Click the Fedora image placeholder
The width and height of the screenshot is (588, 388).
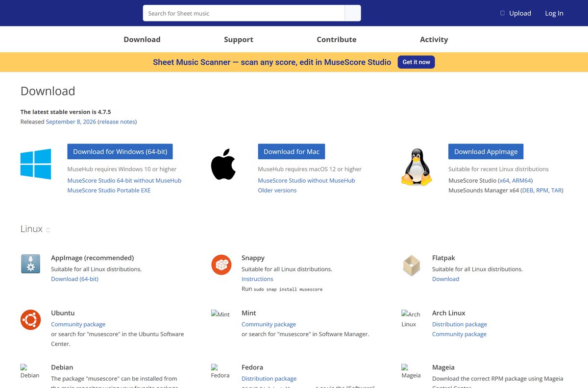[220, 371]
